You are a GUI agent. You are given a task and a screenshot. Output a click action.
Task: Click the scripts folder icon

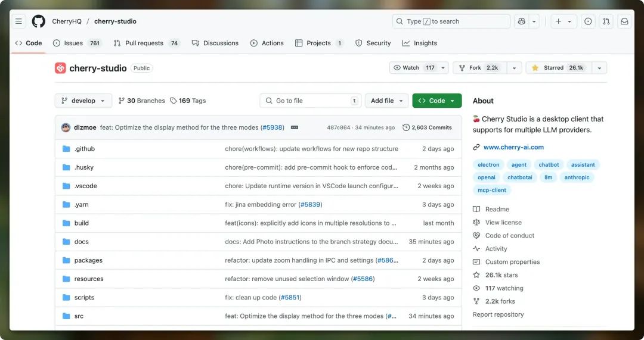pos(66,297)
